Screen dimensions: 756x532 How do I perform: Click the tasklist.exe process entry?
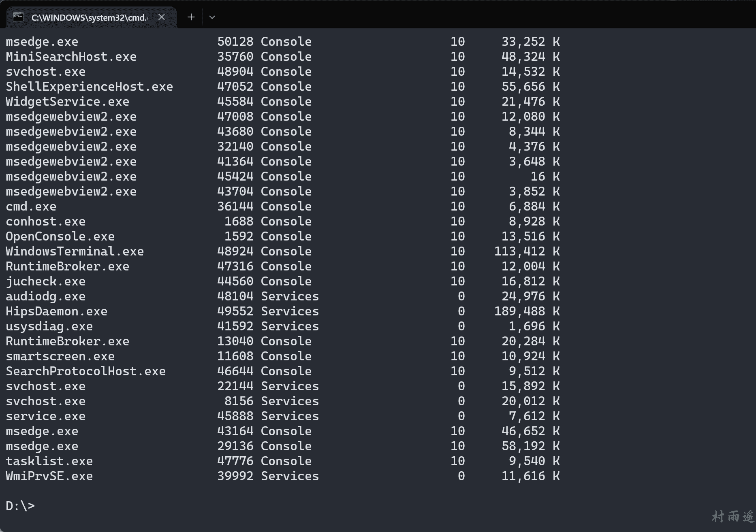click(x=49, y=461)
